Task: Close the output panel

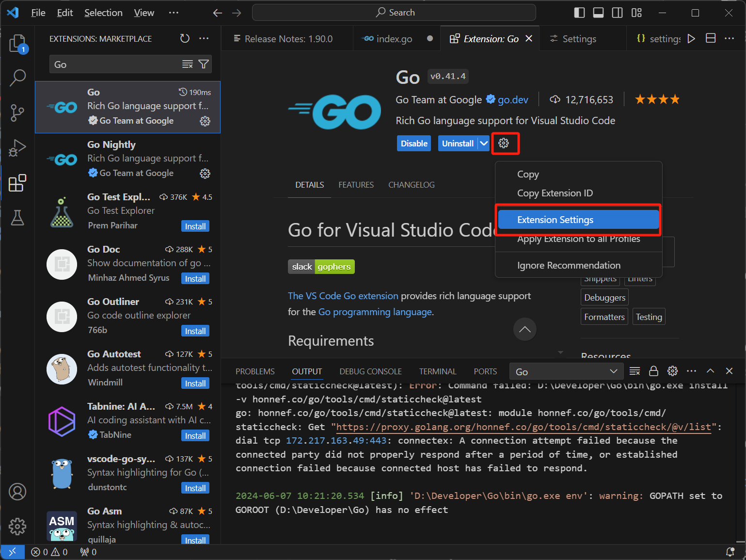Action: click(729, 371)
